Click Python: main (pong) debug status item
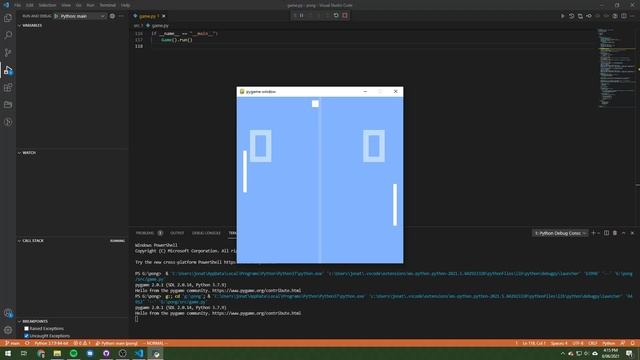This screenshot has width=640, height=360. [117, 343]
